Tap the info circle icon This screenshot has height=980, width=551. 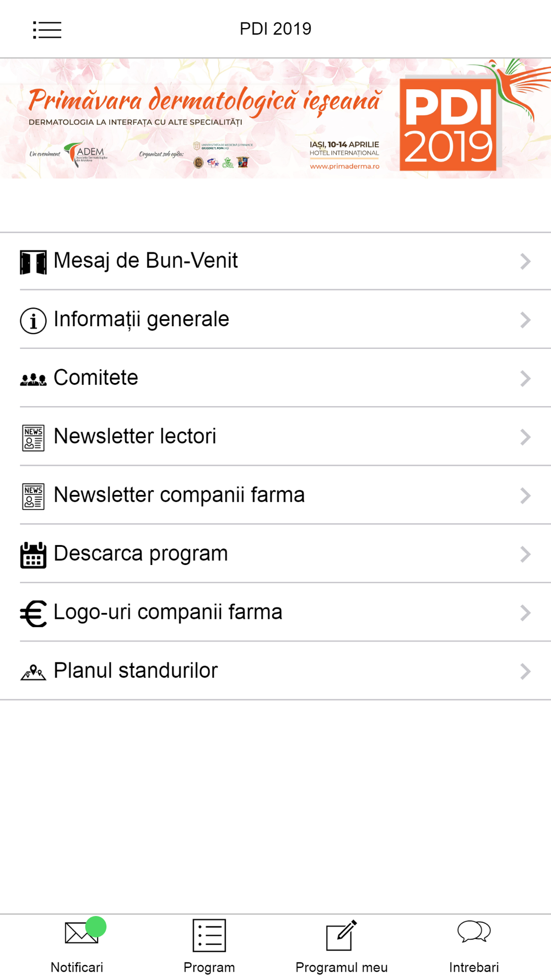point(33,321)
